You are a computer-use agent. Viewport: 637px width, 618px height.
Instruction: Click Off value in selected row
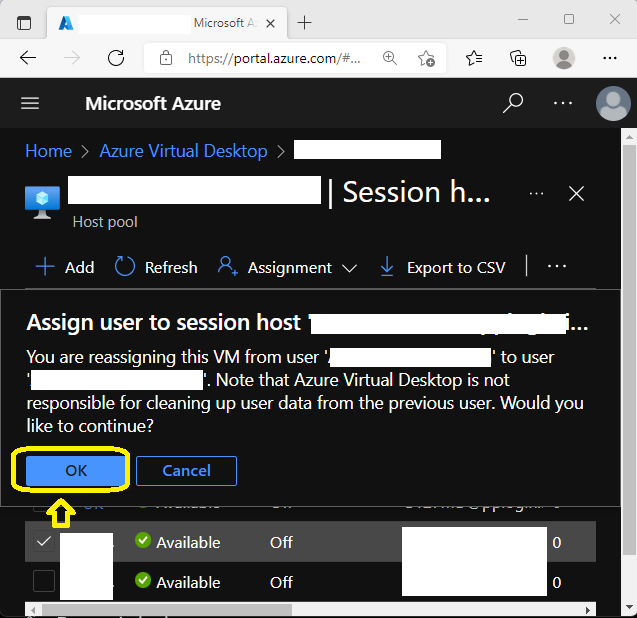281,542
